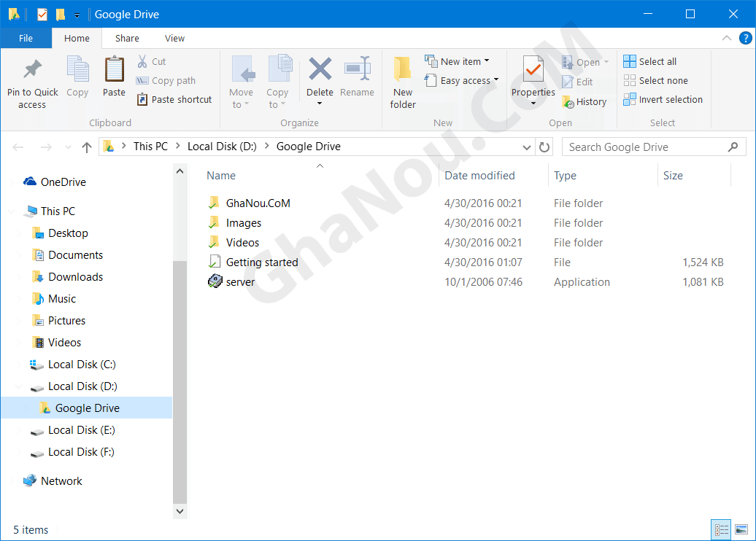Click Copy path in Clipboard group
This screenshot has width=756, height=541.
(x=166, y=80)
